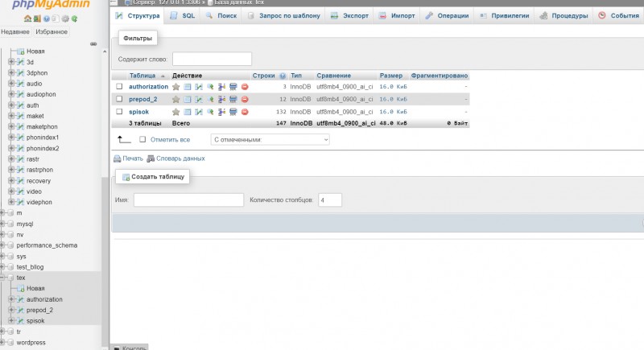
Task: Star the prepod_2 table as favorite
Action: [x=175, y=99]
